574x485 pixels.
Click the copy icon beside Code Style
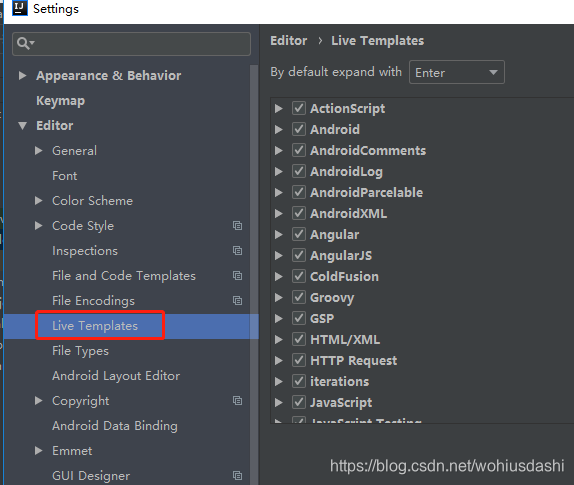tap(237, 225)
